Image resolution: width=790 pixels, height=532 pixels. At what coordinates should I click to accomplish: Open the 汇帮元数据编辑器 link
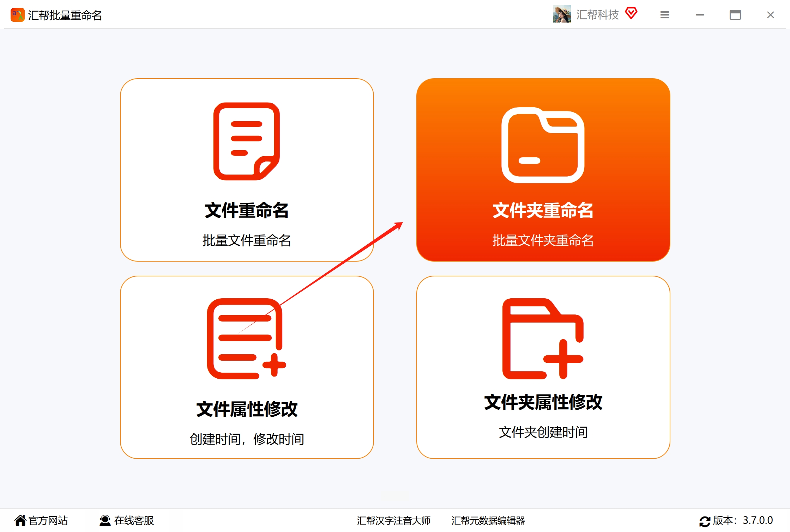pyautogui.click(x=488, y=520)
